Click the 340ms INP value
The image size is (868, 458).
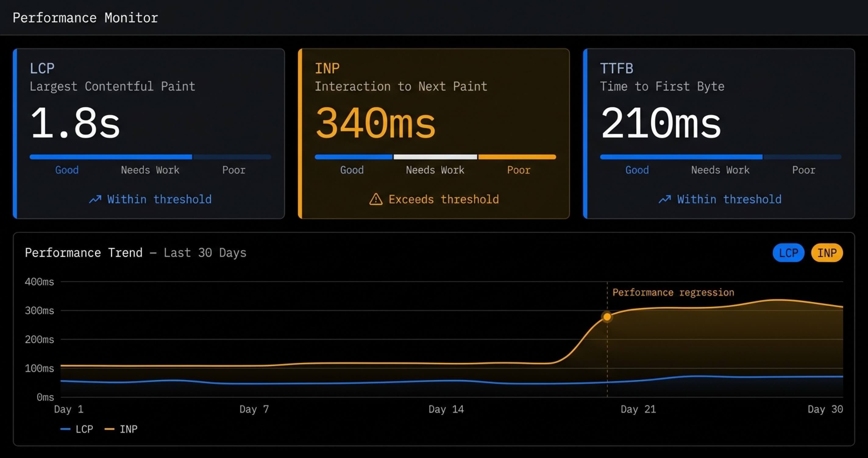[x=375, y=123]
